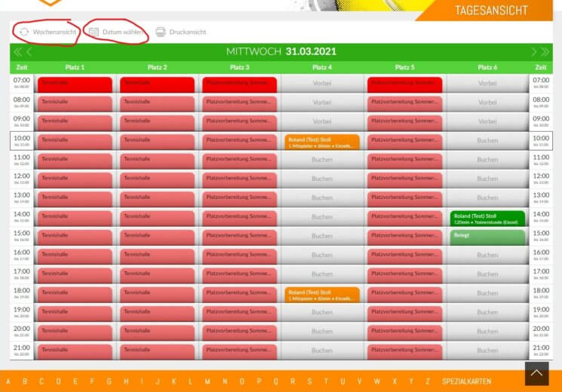Advance using the single right arrow
The image size is (562, 392).
[534, 52]
